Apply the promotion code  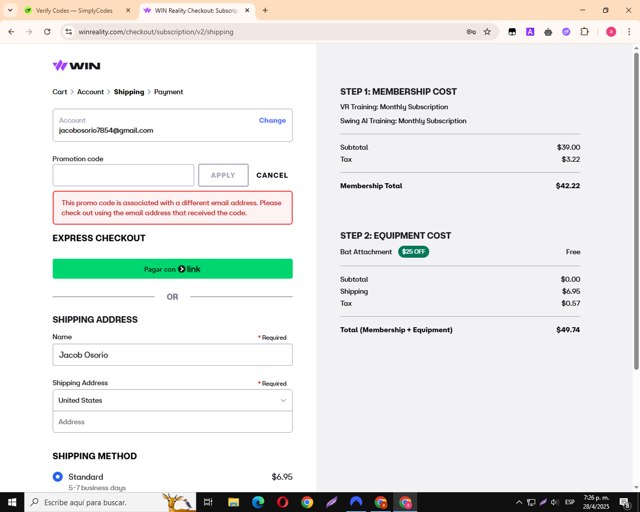(x=223, y=175)
